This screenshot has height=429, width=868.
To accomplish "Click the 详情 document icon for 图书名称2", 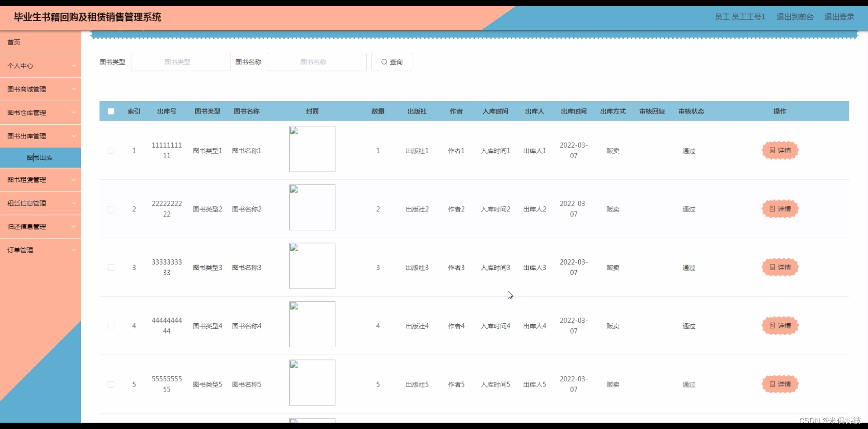I will (x=772, y=209).
